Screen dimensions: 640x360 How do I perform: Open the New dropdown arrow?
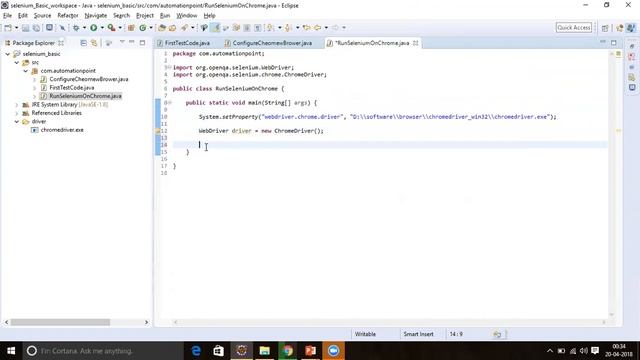click(x=16, y=28)
